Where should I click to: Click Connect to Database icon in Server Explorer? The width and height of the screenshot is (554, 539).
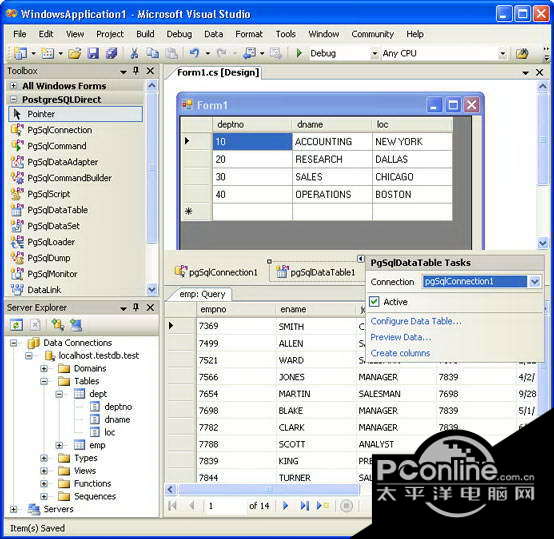(57, 325)
